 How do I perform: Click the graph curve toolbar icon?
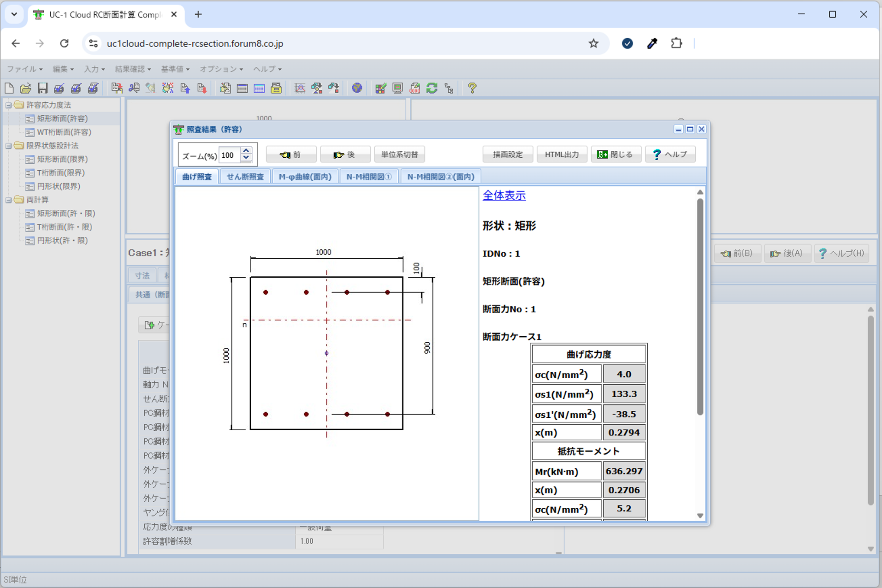pyautogui.click(x=300, y=88)
